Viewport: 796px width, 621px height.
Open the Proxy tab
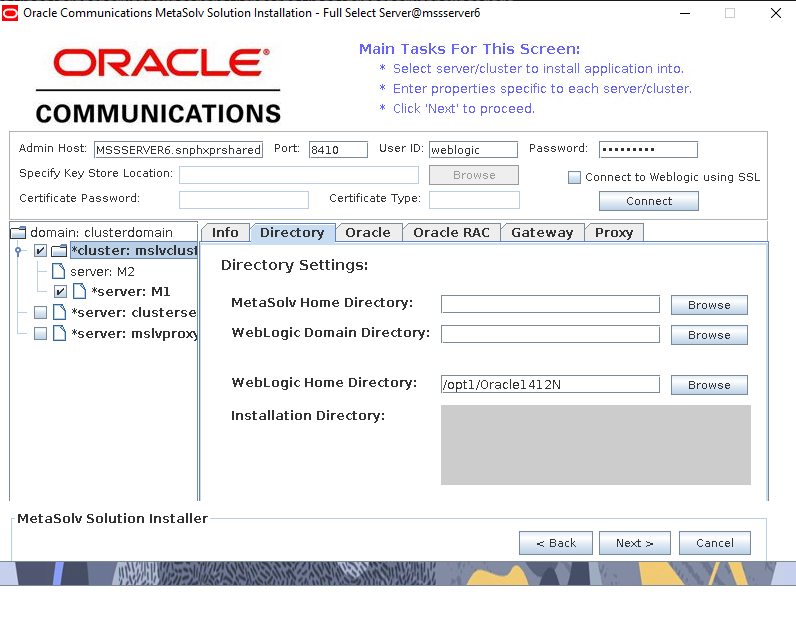(x=614, y=233)
